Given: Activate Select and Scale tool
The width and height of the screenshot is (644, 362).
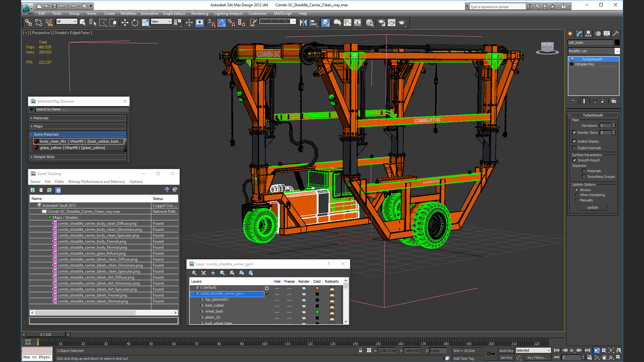Looking at the screenshot, I should coord(145,22).
